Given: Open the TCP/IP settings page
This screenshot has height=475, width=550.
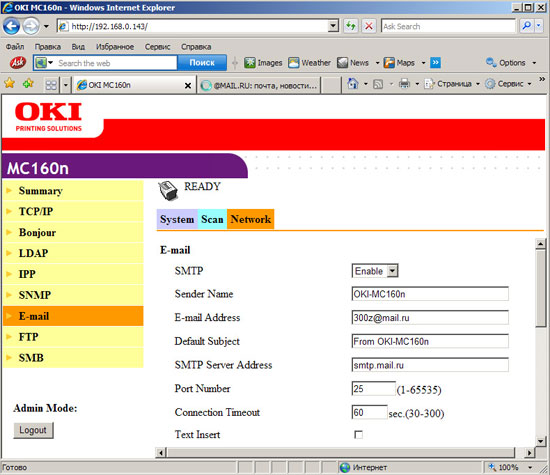Looking at the screenshot, I should click(73, 211).
